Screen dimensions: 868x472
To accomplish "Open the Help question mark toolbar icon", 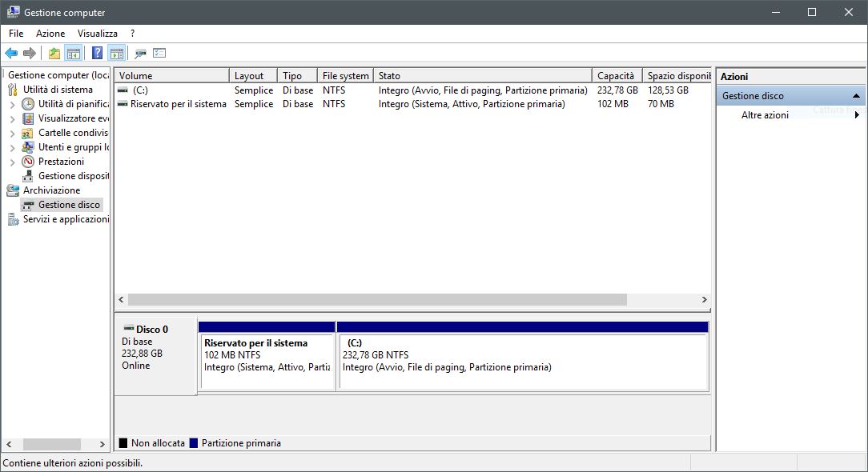I will point(97,53).
